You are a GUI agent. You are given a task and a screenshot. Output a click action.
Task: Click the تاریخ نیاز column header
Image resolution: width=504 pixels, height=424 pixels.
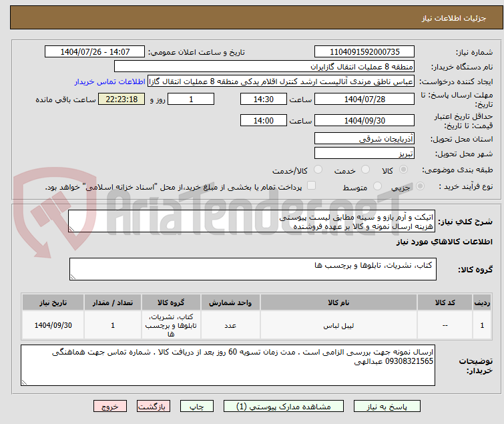(53, 302)
